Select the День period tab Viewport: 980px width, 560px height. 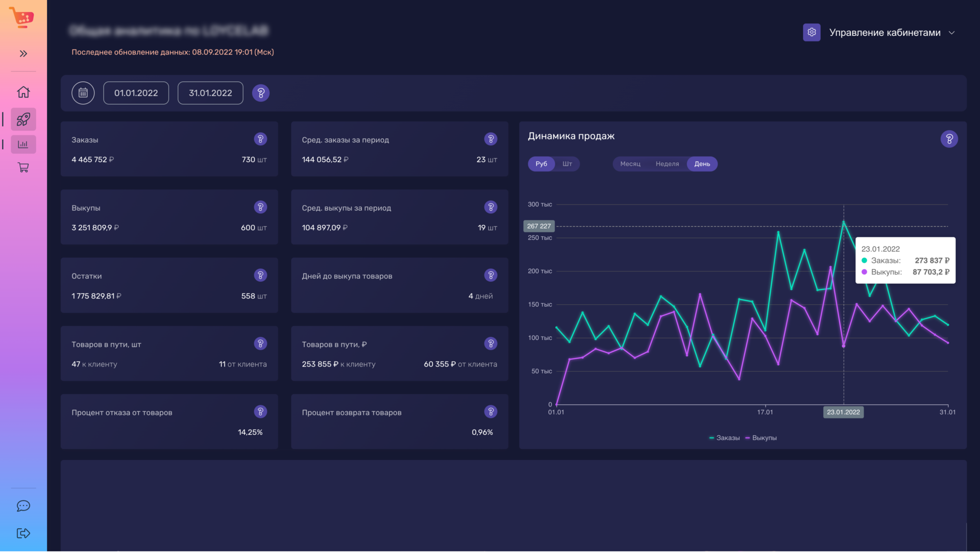(702, 164)
